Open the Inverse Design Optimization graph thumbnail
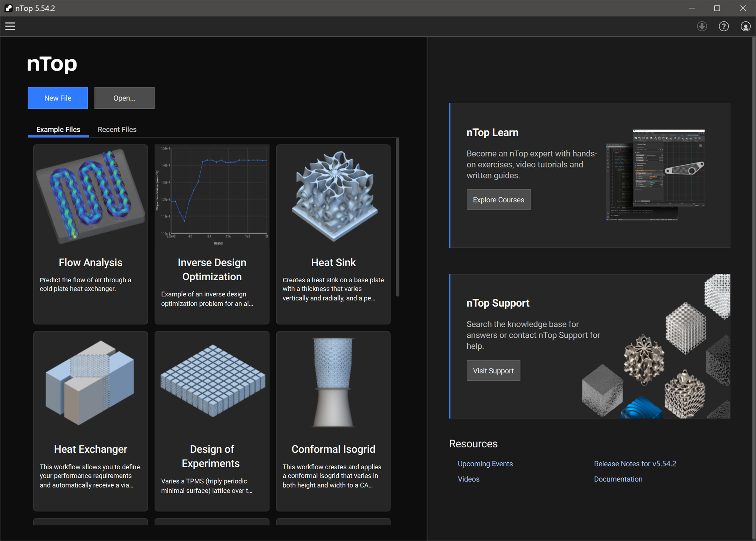Image resolution: width=756 pixels, height=541 pixels. [x=212, y=196]
